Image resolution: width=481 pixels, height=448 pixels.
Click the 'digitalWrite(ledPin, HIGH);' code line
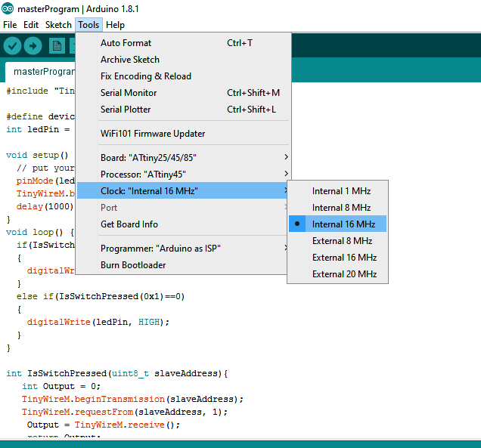(98, 322)
